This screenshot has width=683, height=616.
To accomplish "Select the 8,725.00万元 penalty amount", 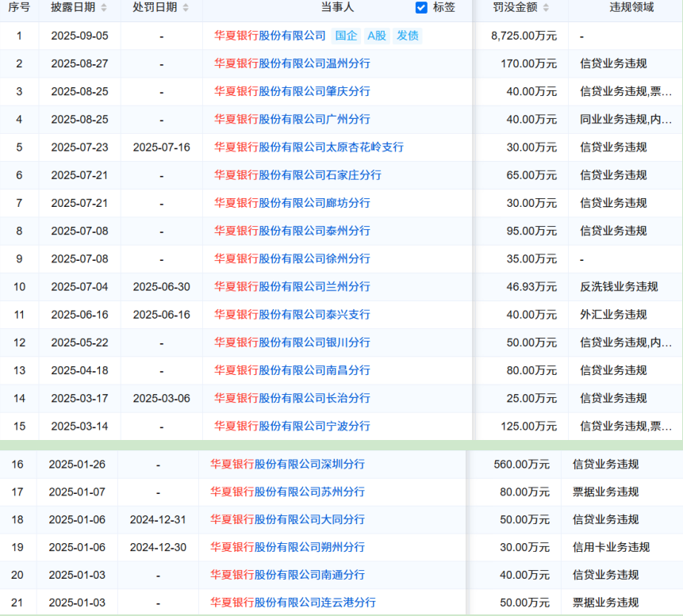I will (x=524, y=36).
